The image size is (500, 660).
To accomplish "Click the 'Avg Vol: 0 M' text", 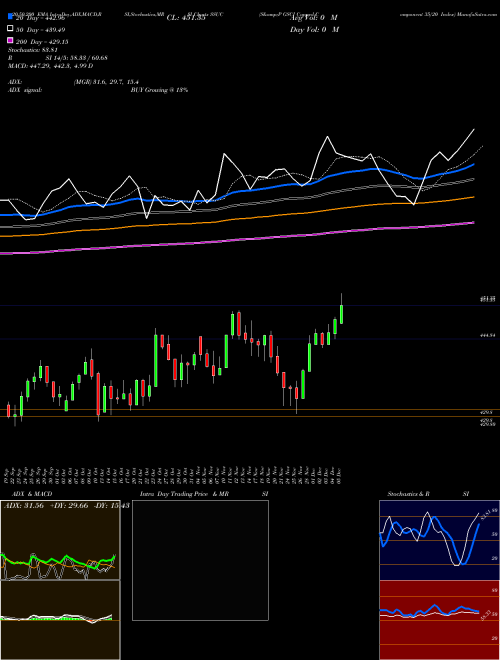I will point(314,18).
